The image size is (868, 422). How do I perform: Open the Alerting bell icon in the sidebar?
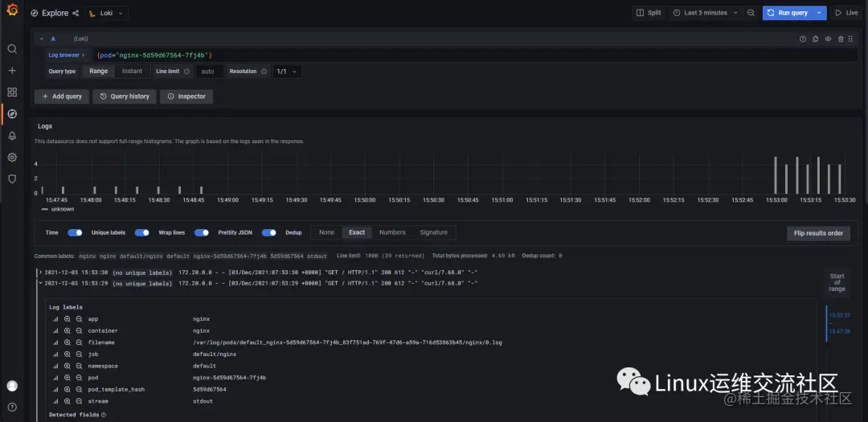12,136
